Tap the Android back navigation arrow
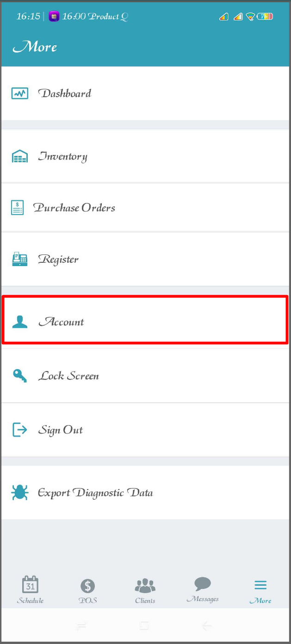The width and height of the screenshot is (291, 644). pyautogui.click(x=207, y=626)
